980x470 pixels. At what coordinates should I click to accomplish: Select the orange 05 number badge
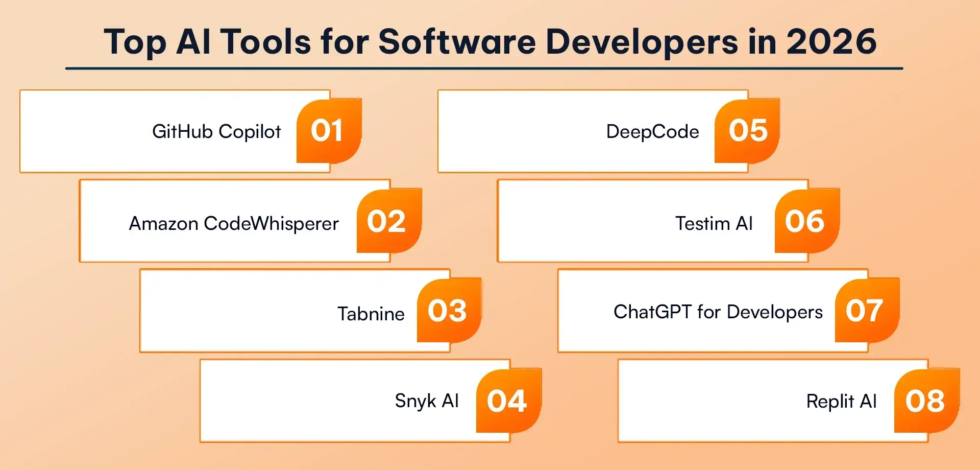tap(747, 131)
